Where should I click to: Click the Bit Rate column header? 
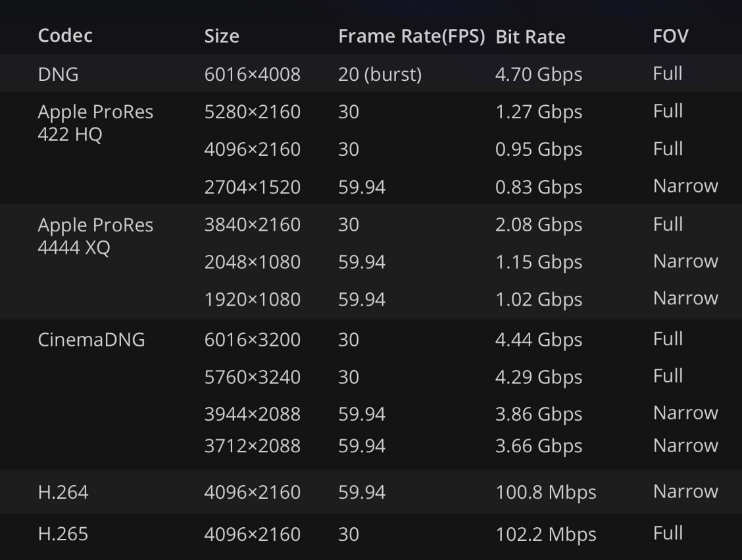(530, 37)
